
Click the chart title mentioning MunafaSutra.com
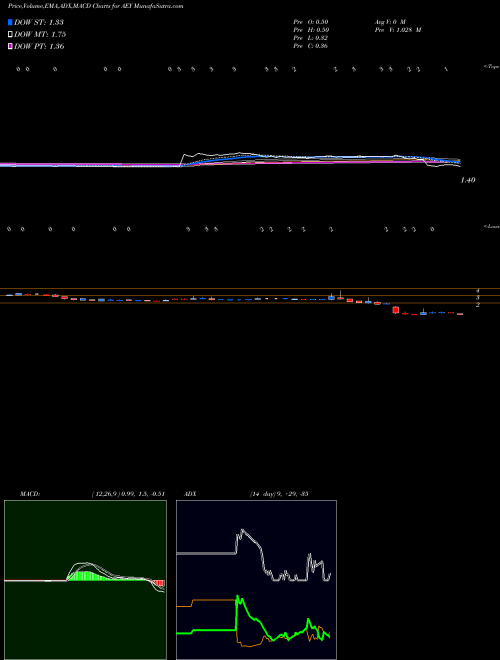pyautogui.click(x=96, y=7)
